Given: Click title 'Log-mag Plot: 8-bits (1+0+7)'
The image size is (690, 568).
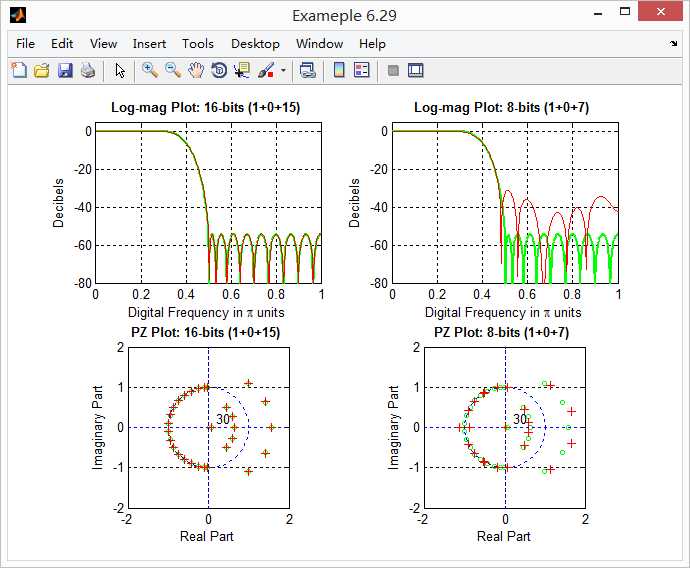Looking at the screenshot, I should (x=502, y=107).
